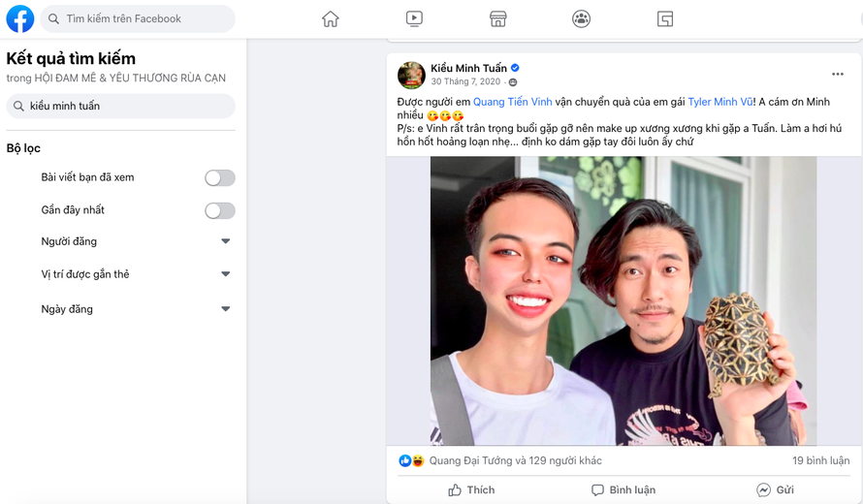Open the Groups icon in top bar
The image size is (863, 504).
point(581,18)
